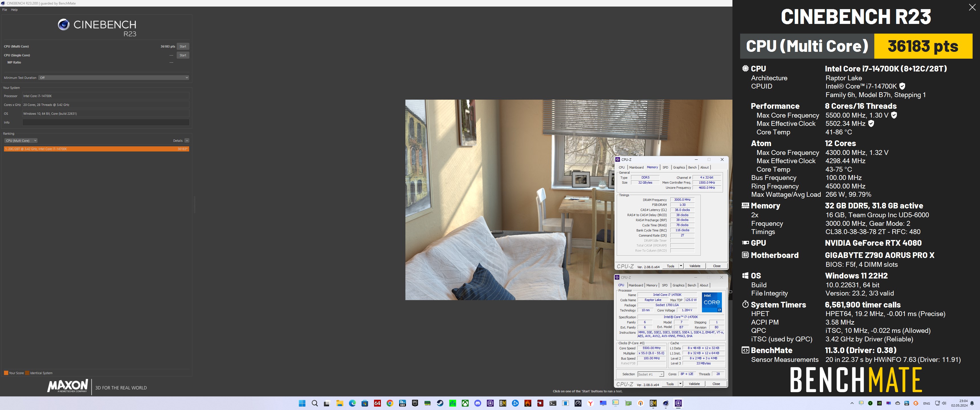Viewport: 980px width, 410px height.
Task: Open Razer tray icon
Action: (x=870, y=403)
